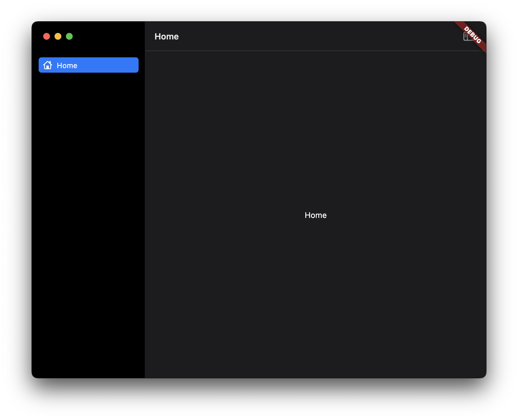The width and height of the screenshot is (518, 420).
Task: Click the Home text in the content area
Action: (x=316, y=215)
